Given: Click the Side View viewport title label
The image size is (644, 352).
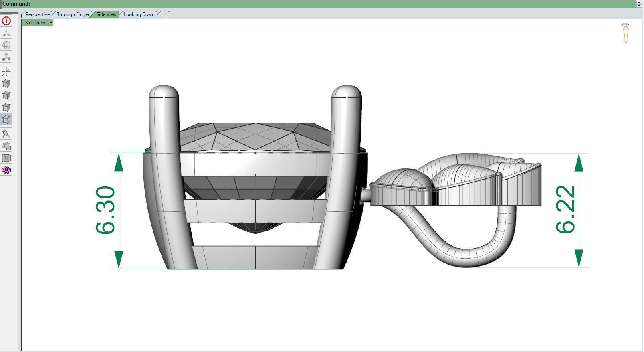Looking at the screenshot, I should (x=35, y=23).
